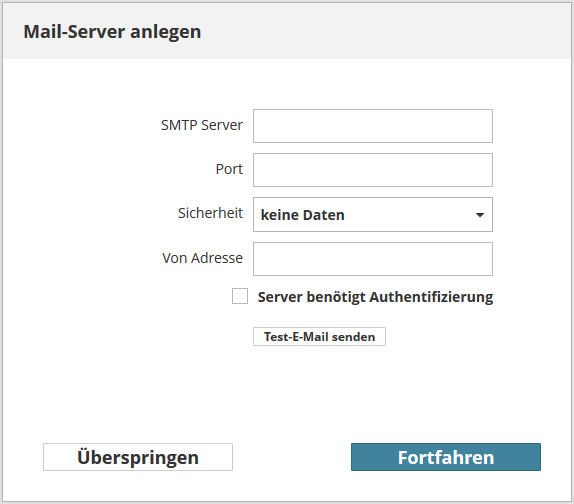The height and width of the screenshot is (504, 574).
Task: Skip setup with the Überspringen button
Action: [138, 457]
